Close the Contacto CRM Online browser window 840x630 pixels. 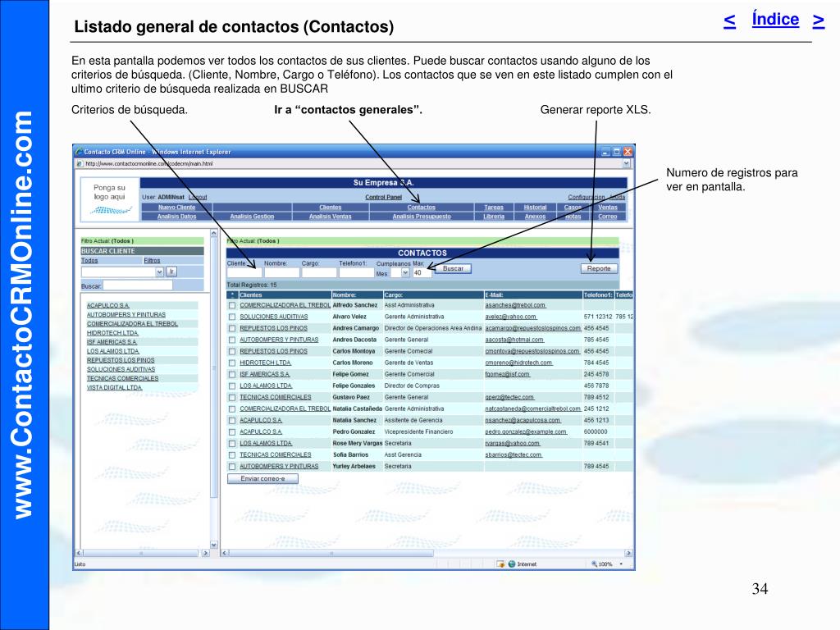[x=628, y=152]
